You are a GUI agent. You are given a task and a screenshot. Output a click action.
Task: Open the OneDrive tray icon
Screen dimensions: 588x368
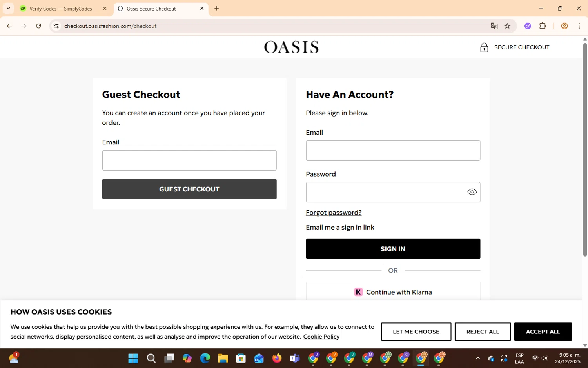pyautogui.click(x=491, y=358)
